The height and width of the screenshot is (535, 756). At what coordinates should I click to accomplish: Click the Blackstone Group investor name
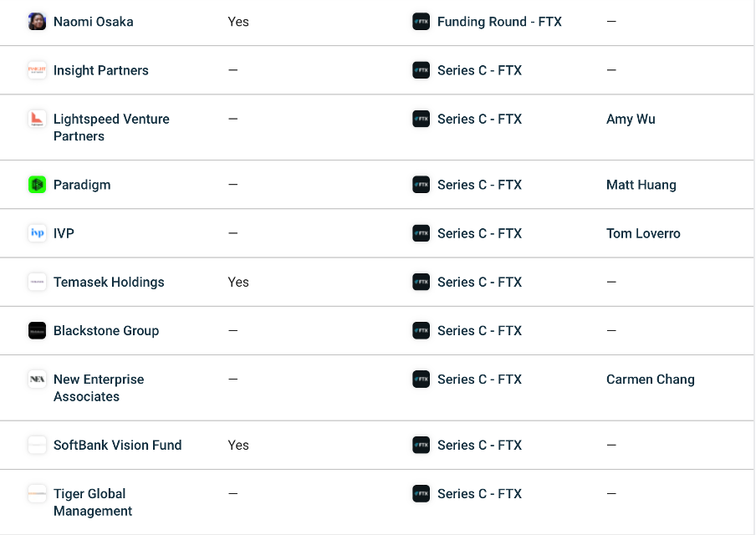(106, 331)
